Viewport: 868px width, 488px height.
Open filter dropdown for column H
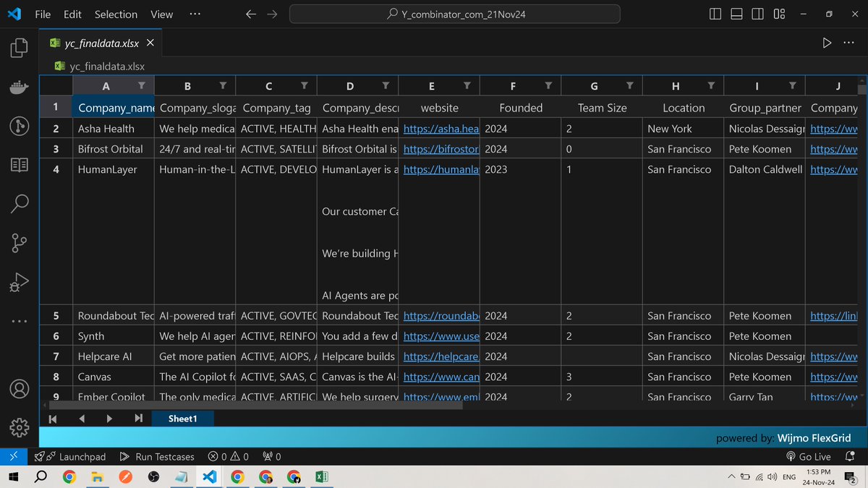[x=711, y=86]
